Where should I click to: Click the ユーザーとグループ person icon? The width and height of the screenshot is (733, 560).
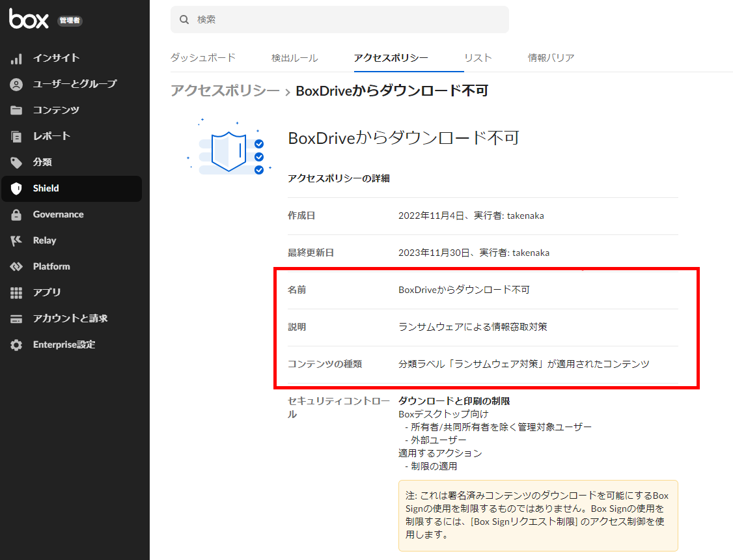coord(16,85)
